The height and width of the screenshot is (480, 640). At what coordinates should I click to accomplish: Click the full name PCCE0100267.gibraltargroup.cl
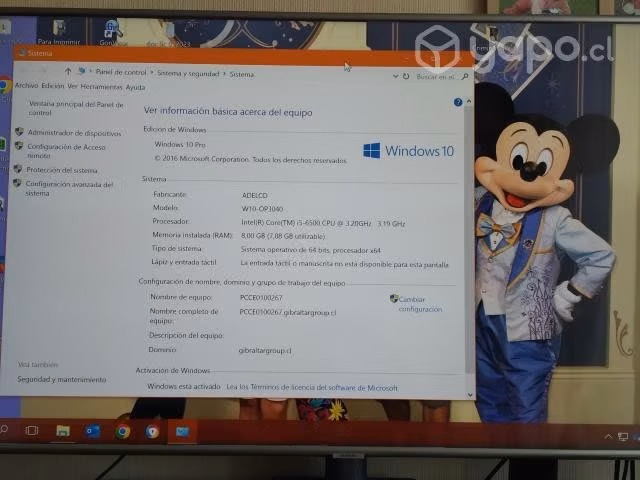coord(288,313)
